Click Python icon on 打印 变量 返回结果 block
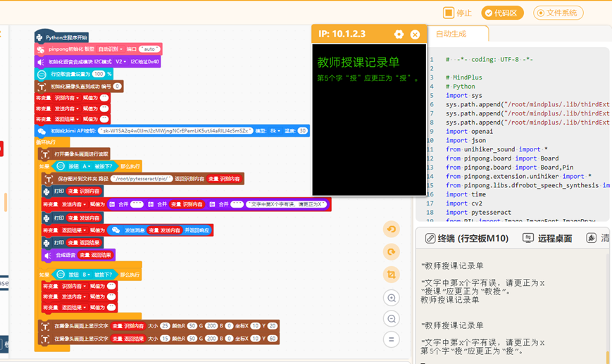The image size is (612, 364). 46,243
